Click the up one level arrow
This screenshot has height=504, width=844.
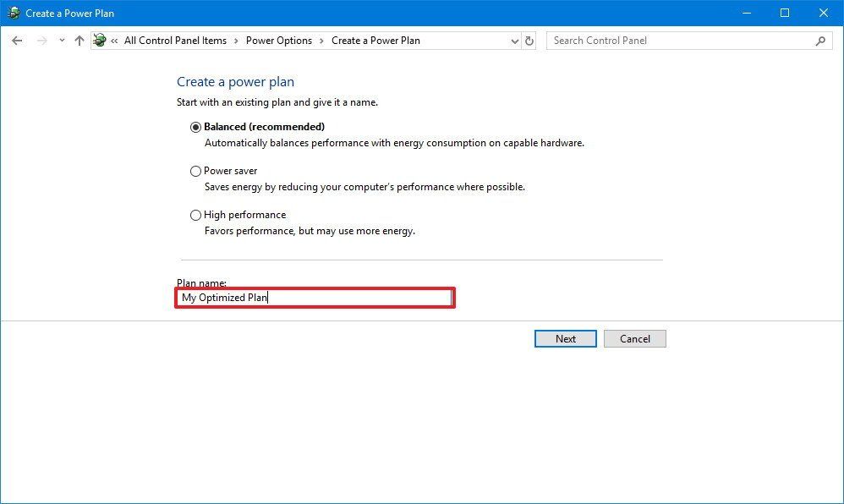[x=79, y=40]
